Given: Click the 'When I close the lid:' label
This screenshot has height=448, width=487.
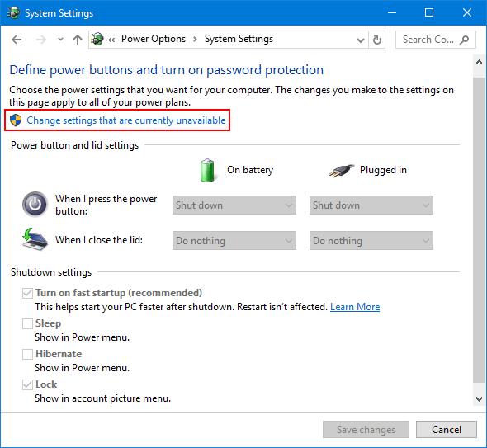Looking at the screenshot, I should [x=99, y=240].
